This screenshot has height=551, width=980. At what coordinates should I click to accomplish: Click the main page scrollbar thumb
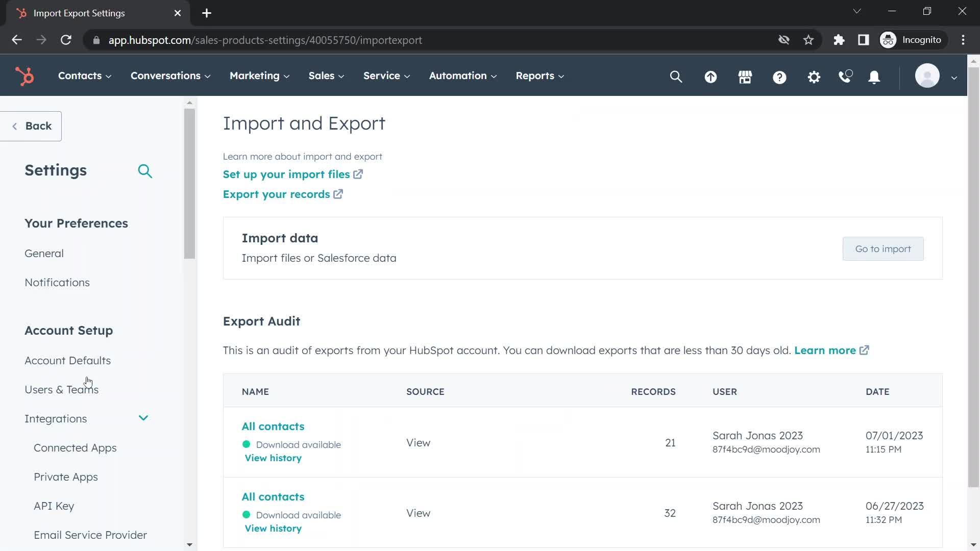click(973, 277)
